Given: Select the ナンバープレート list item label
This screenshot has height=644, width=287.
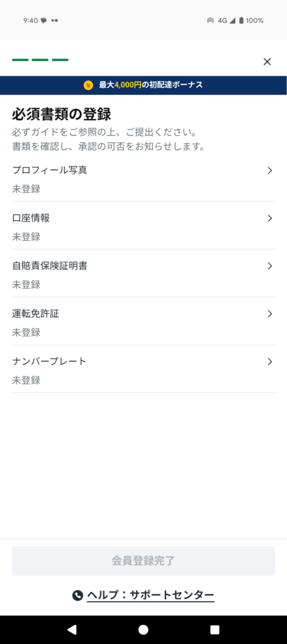Looking at the screenshot, I should point(49,362).
